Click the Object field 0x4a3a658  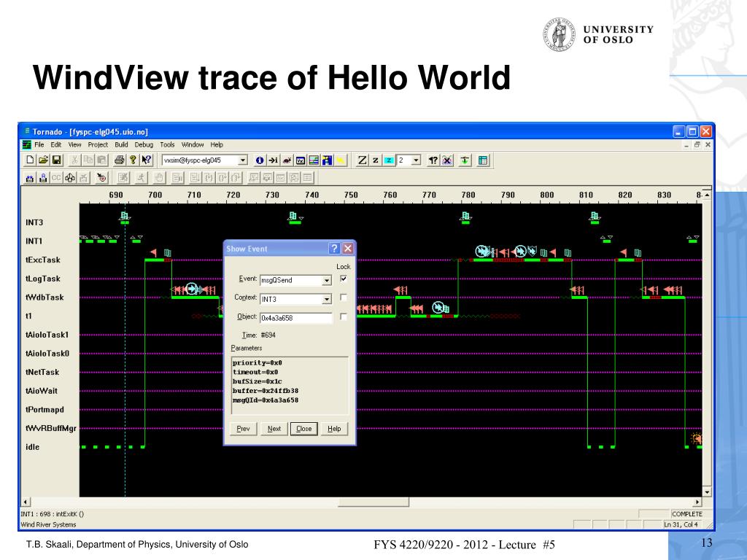coord(296,318)
